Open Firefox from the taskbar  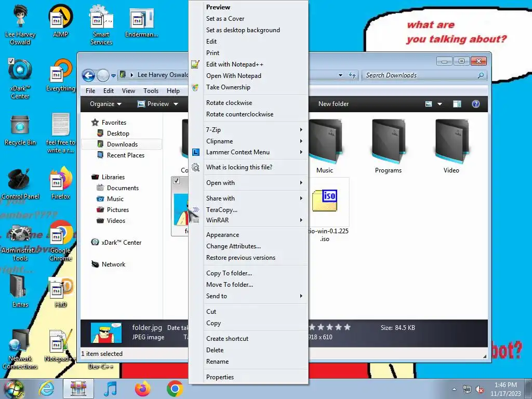pyautogui.click(x=142, y=389)
